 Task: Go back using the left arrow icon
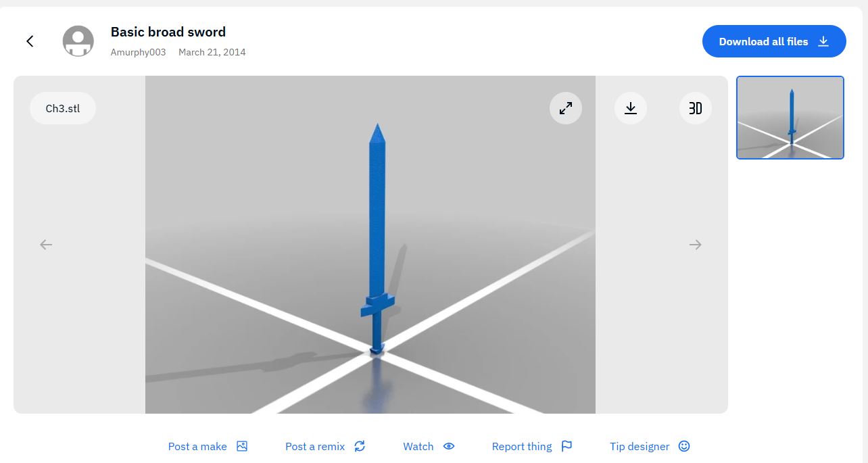(x=30, y=41)
